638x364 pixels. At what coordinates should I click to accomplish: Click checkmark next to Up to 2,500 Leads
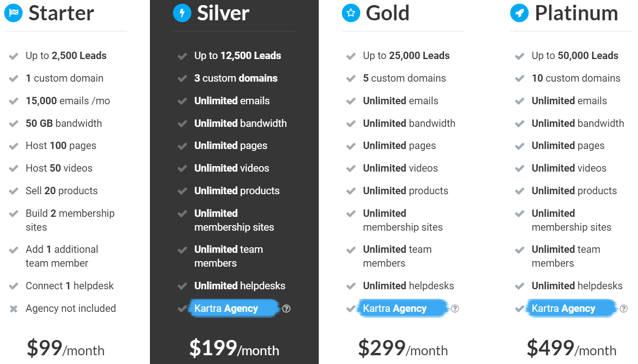(x=13, y=56)
